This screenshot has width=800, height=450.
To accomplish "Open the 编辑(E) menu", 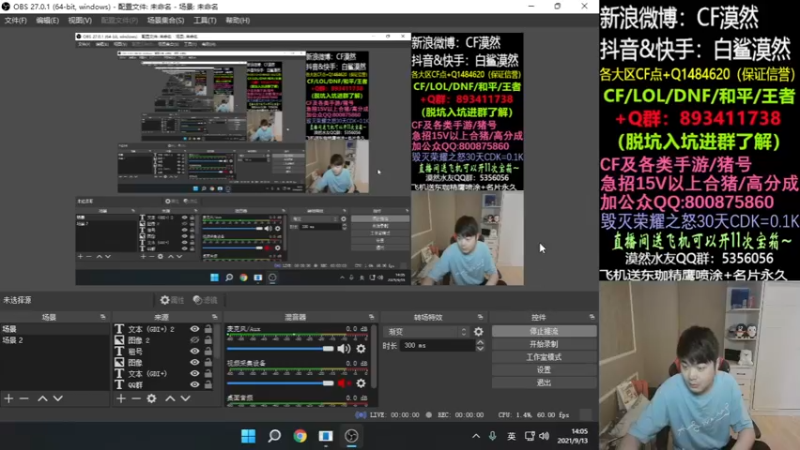I will click(x=47, y=20).
